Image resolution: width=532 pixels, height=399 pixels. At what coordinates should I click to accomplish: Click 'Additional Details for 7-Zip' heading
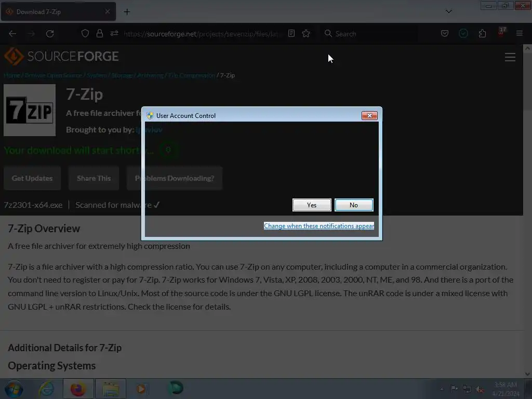(x=64, y=348)
